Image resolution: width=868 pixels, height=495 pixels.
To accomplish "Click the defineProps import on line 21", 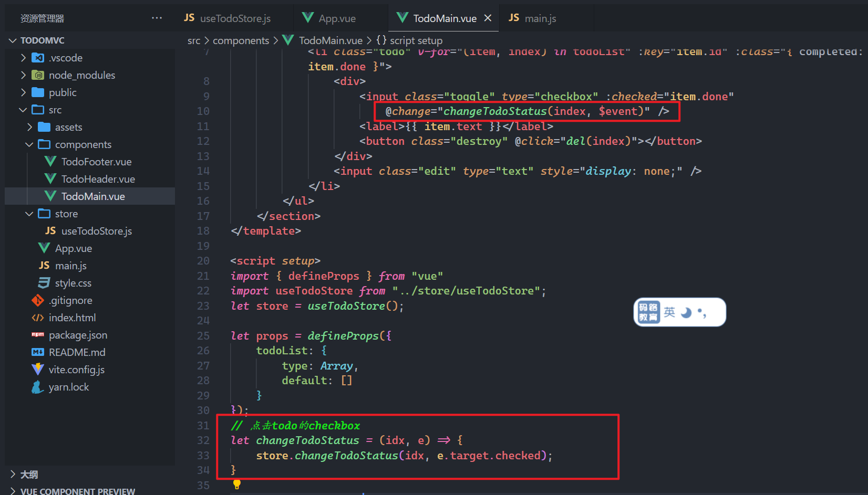I will [x=324, y=276].
